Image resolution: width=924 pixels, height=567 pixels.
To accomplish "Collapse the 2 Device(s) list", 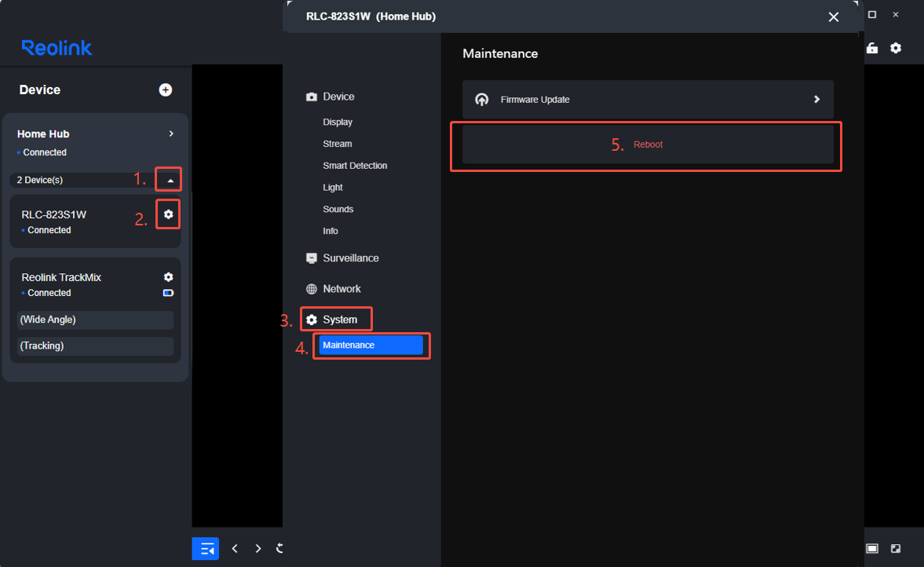I will click(x=170, y=180).
